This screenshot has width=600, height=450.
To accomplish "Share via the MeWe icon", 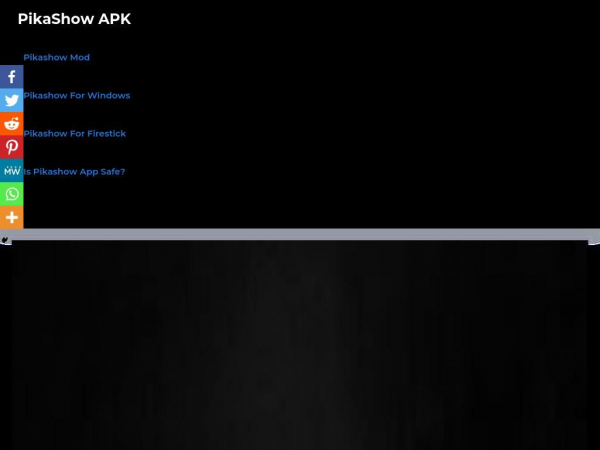I will coord(11,171).
